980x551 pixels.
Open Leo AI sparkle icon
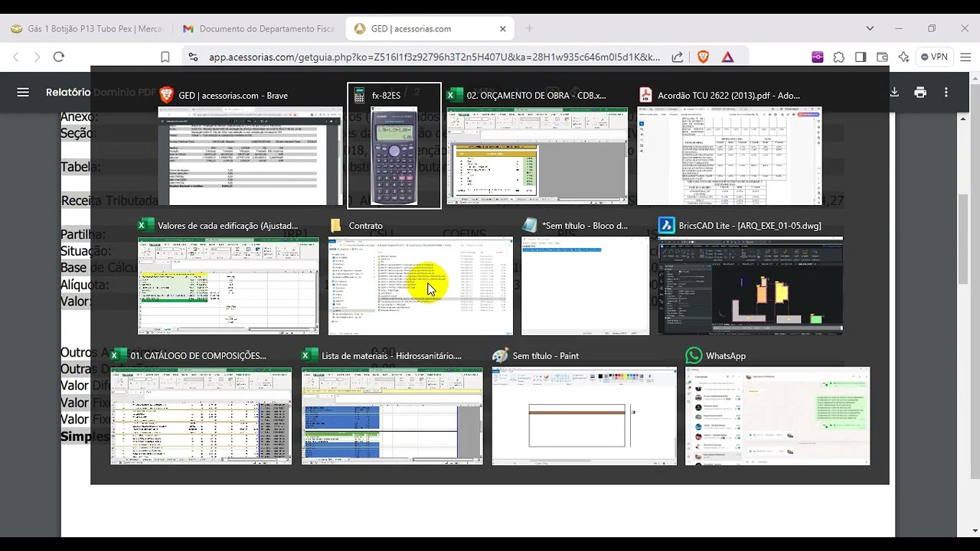[903, 57]
